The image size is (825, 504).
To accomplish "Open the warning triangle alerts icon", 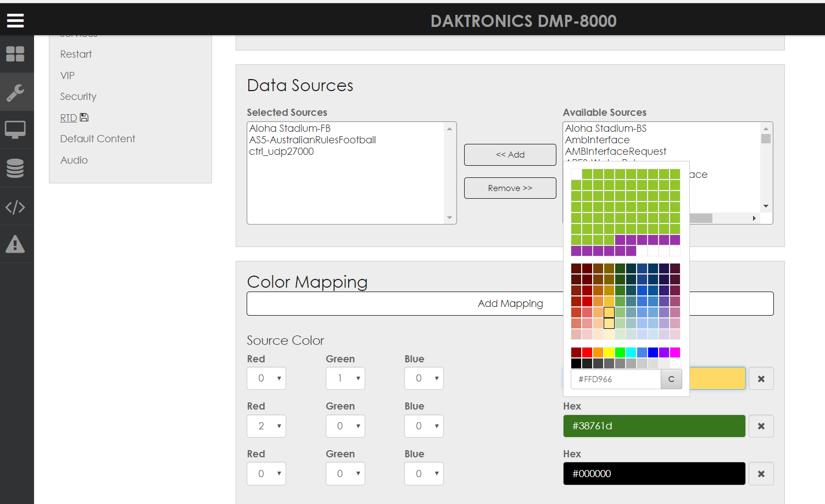I will pos(15,244).
